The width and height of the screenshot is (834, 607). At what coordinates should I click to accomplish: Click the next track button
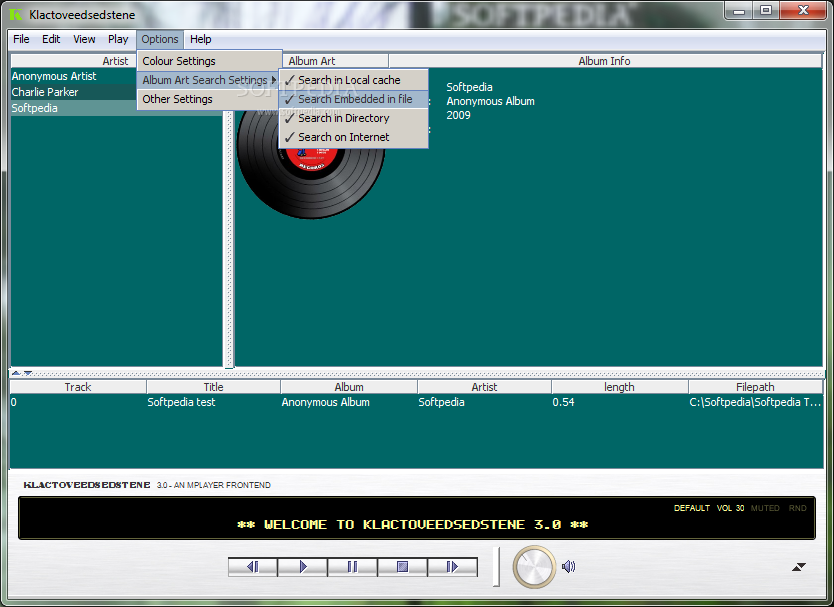452,567
